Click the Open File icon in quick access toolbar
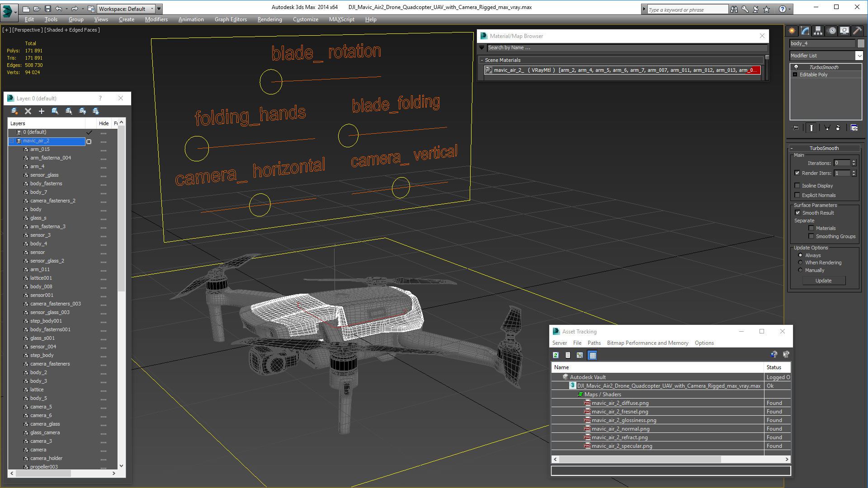This screenshot has height=488, width=868. pyautogui.click(x=37, y=9)
